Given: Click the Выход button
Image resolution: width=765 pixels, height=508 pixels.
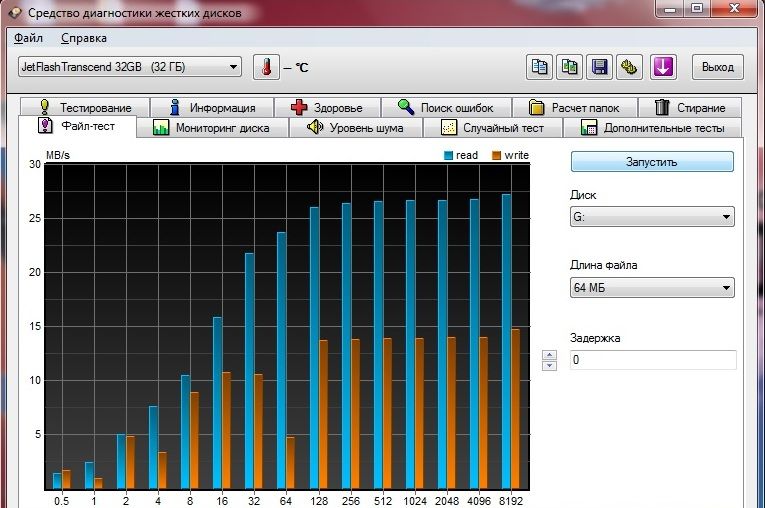Looking at the screenshot, I should 717,67.
